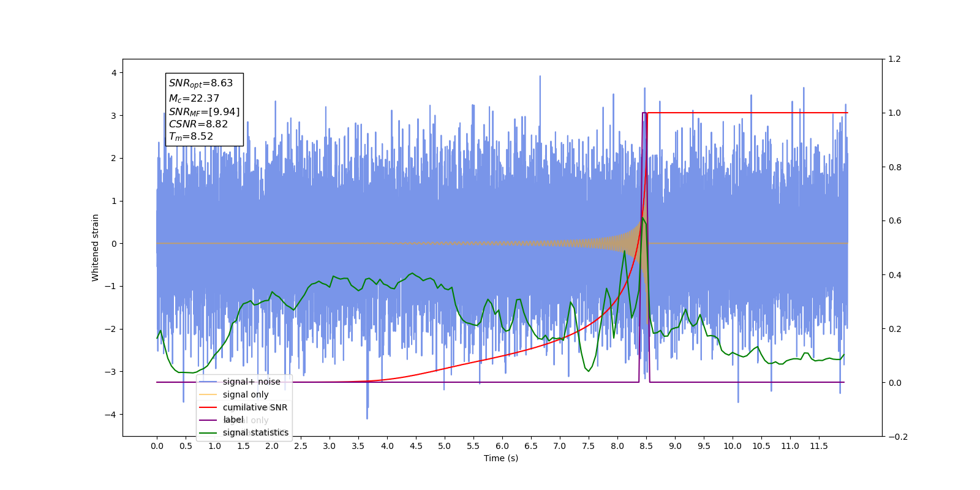Viewport: 980px width, 490px height.
Task: Click the 0.0 tick on the time axis
Action: click(x=157, y=446)
